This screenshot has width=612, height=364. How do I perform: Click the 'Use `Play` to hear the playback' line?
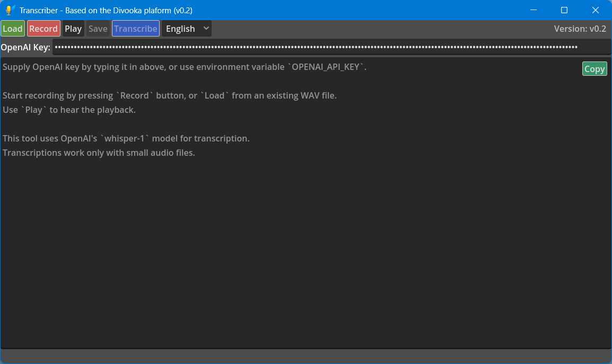69,110
